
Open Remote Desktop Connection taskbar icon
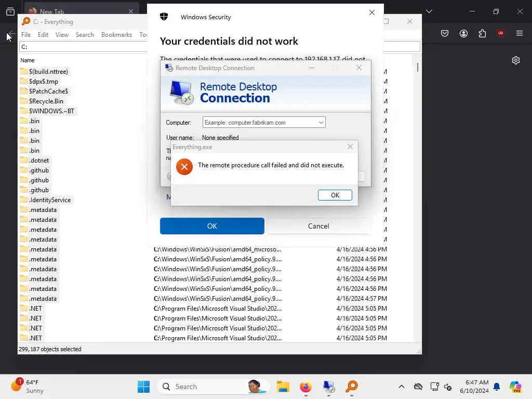coord(329,387)
